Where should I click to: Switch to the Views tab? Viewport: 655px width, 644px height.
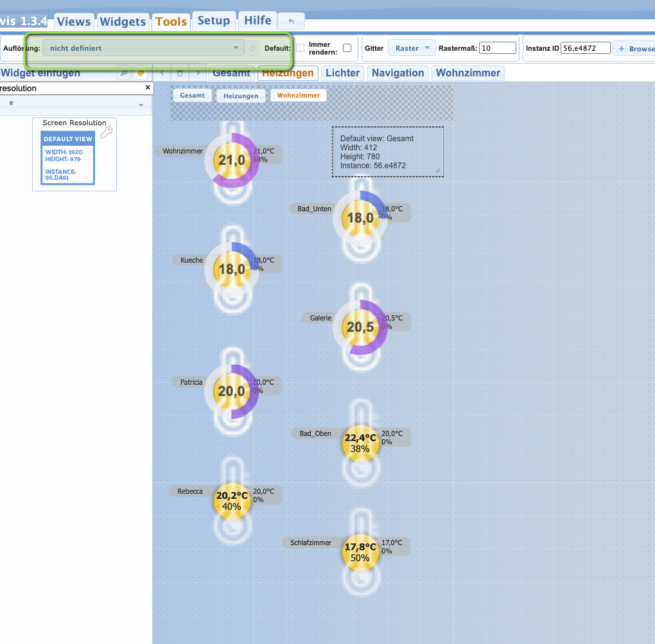click(x=74, y=21)
